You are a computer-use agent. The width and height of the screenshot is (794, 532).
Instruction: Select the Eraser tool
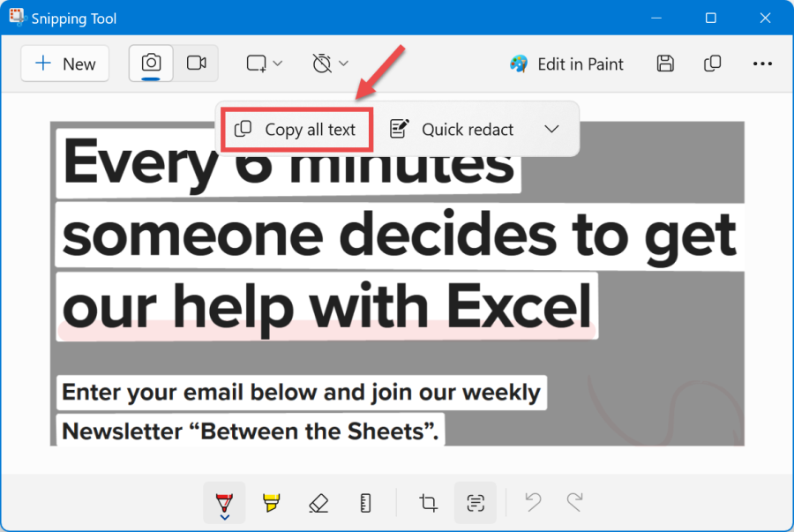pos(318,503)
